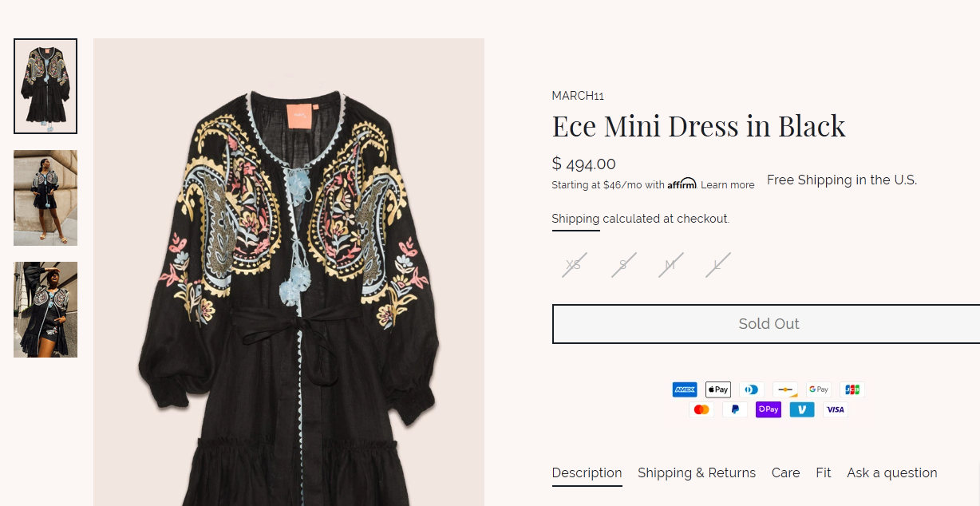Select size S option
The width and height of the screenshot is (980, 506).
(x=623, y=265)
